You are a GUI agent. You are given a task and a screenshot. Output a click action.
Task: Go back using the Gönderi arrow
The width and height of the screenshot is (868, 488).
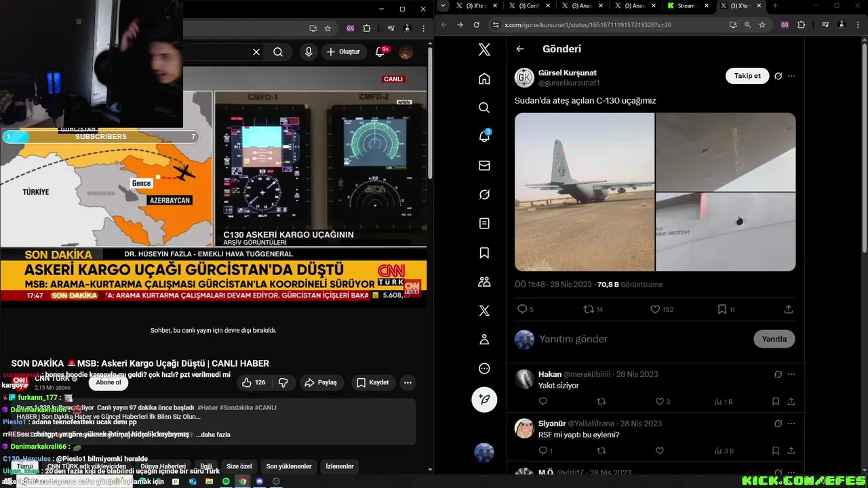pos(520,49)
